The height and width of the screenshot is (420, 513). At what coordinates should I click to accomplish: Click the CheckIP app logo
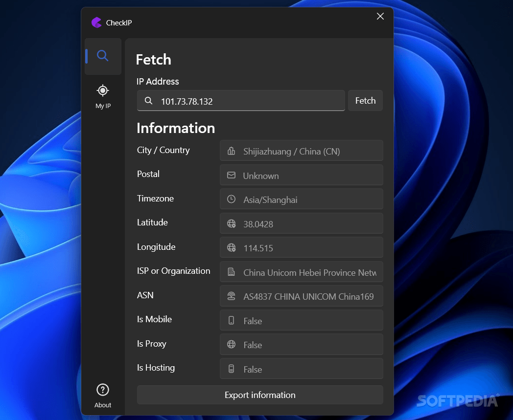tap(96, 22)
